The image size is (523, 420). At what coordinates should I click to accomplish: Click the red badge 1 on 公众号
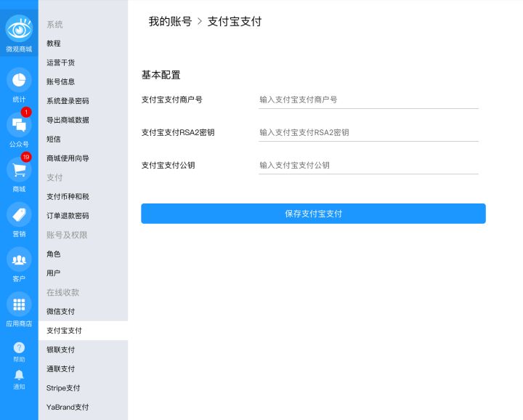(x=26, y=112)
